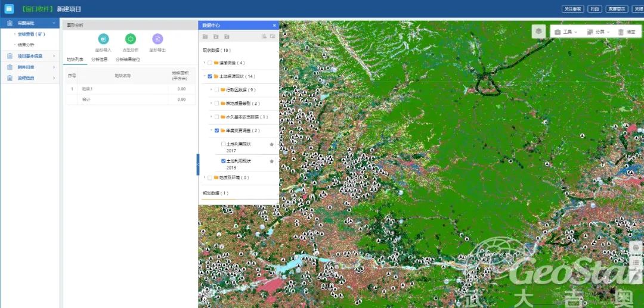Check the 土地利用现状 2017 layer checkbox
Image resolution: width=644 pixels, height=308 pixels.
[224, 144]
